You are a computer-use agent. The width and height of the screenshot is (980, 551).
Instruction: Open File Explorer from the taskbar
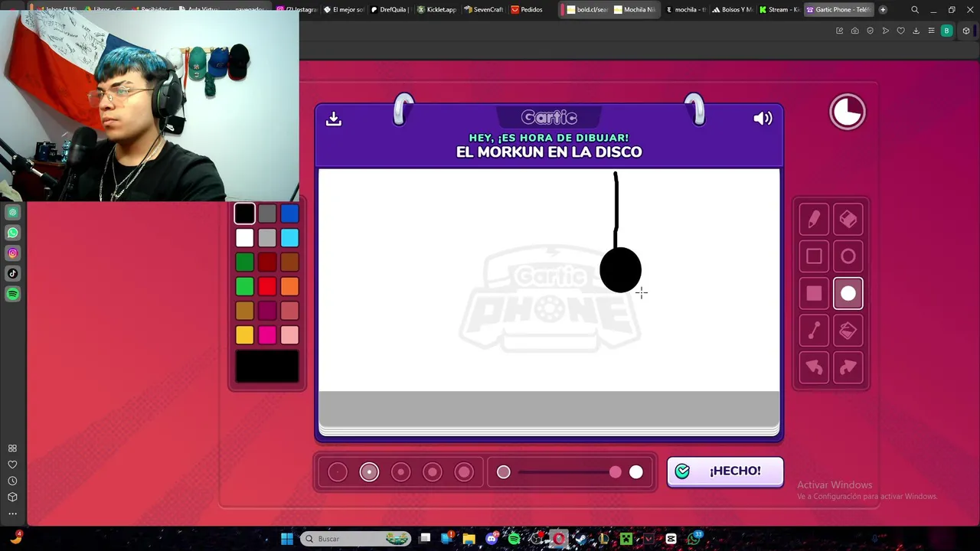coord(469,539)
